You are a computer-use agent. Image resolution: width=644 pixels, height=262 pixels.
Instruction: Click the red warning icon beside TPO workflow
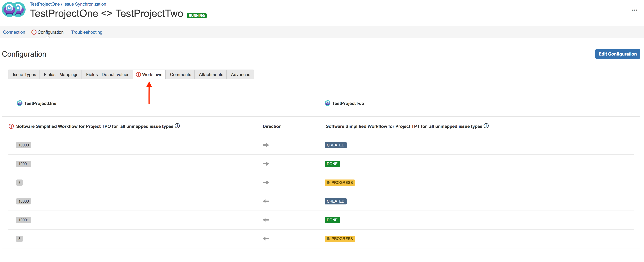[11, 126]
